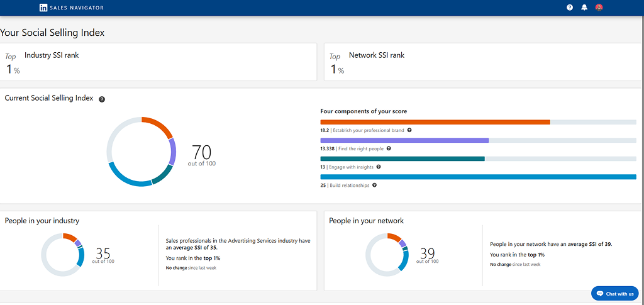The width and height of the screenshot is (644, 305).
Task: Click the blue Build relationships bar
Action: click(478, 177)
